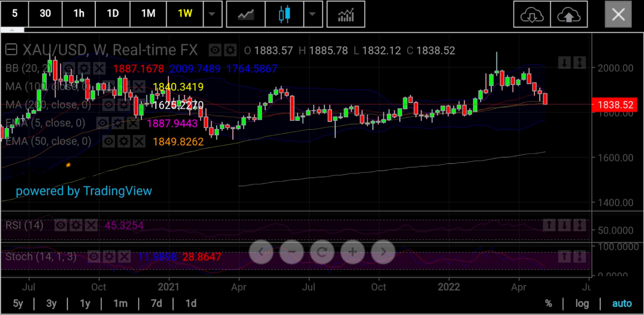Zoom out with round minus button
This screenshot has height=315, width=644.
point(292,252)
